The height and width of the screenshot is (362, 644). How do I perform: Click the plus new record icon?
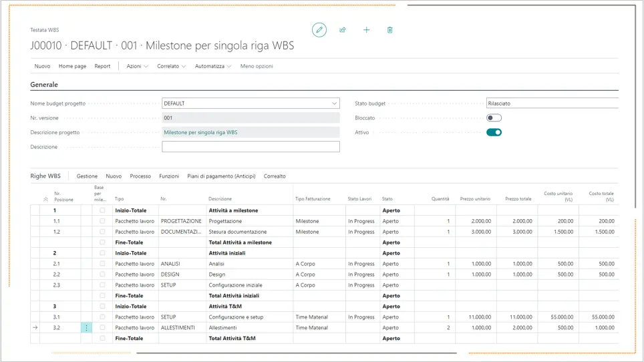click(366, 30)
